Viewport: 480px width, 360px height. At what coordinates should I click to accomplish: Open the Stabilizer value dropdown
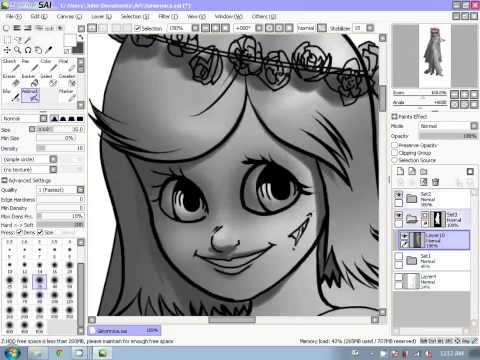pos(370,28)
